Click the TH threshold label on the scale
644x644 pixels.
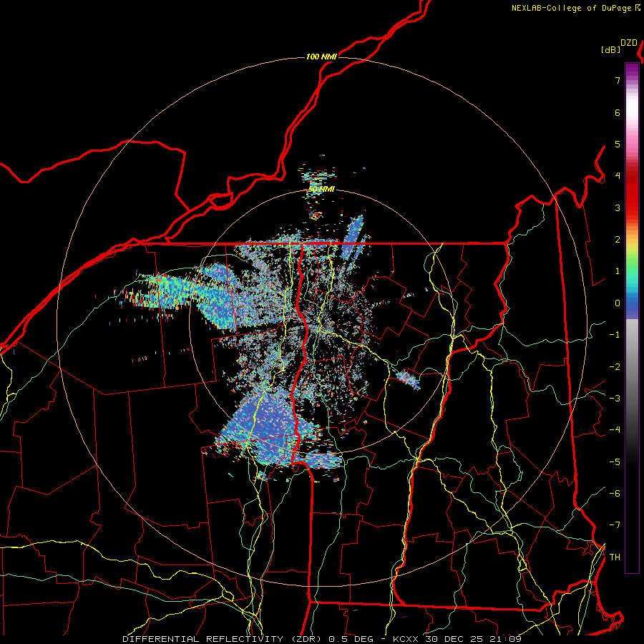tap(615, 557)
